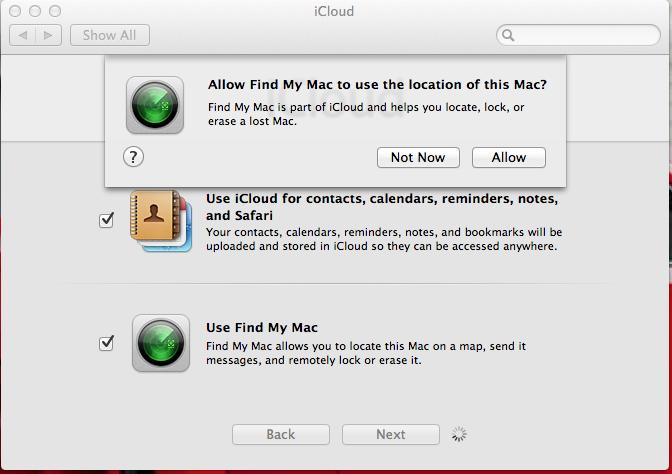Click the Next button at the bottom
672x474 pixels.
point(391,434)
